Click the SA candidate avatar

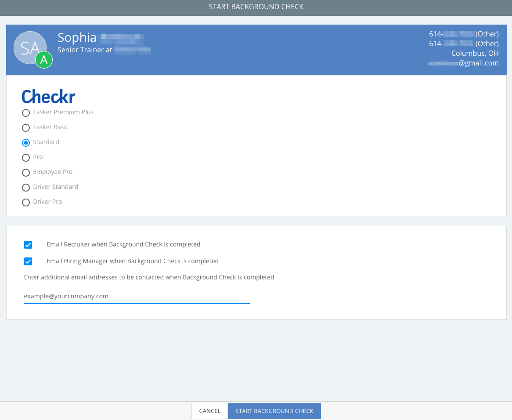[x=30, y=48]
